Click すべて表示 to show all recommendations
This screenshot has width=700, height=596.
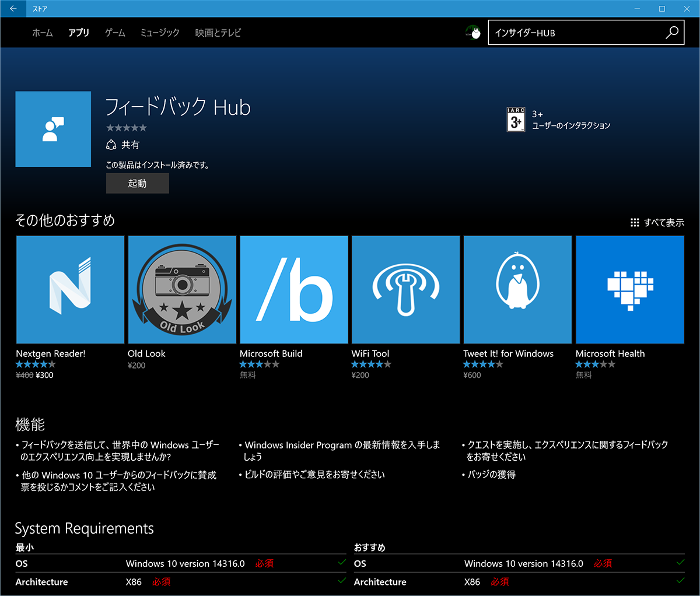point(657,222)
